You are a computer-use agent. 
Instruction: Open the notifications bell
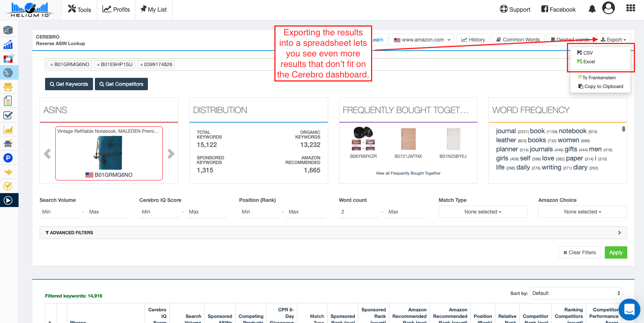(x=592, y=9)
